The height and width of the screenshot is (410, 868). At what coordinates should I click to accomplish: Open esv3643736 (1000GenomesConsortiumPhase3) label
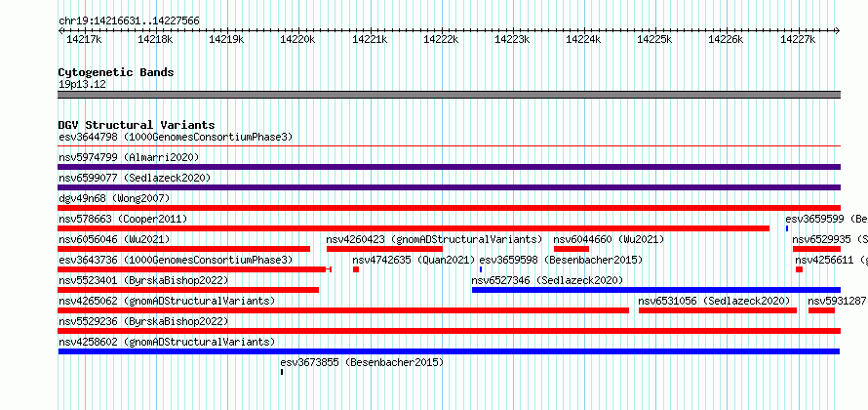(x=176, y=260)
